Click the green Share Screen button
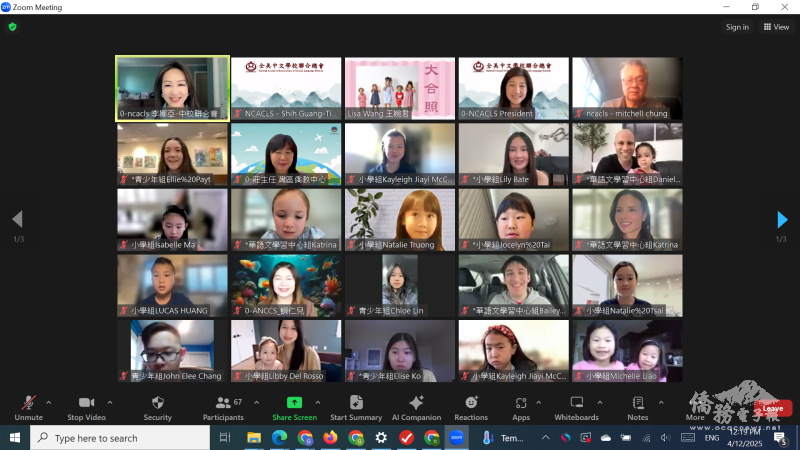 [x=294, y=406]
